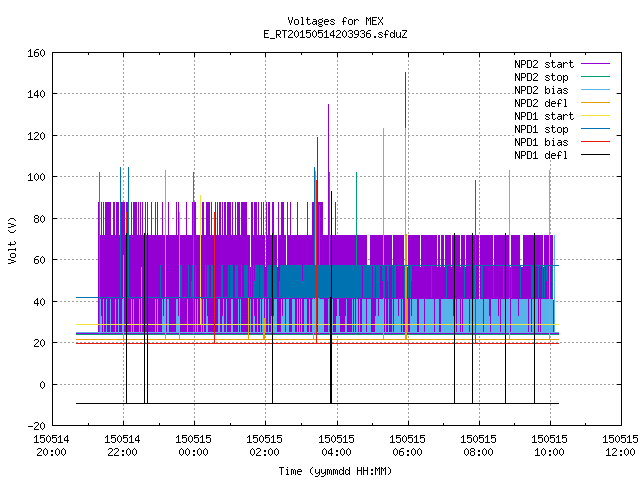Click the Volt (V) axis label
Screen dimensions: 640x480
pos(13,240)
